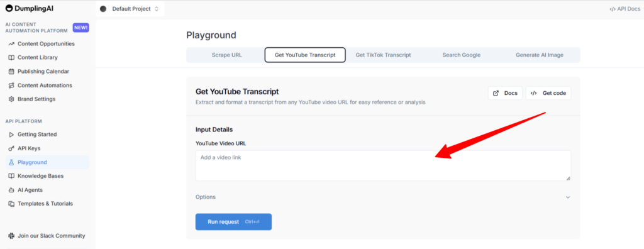644x249 pixels.
Task: Open the Generate AI Image tab
Action: point(540,55)
